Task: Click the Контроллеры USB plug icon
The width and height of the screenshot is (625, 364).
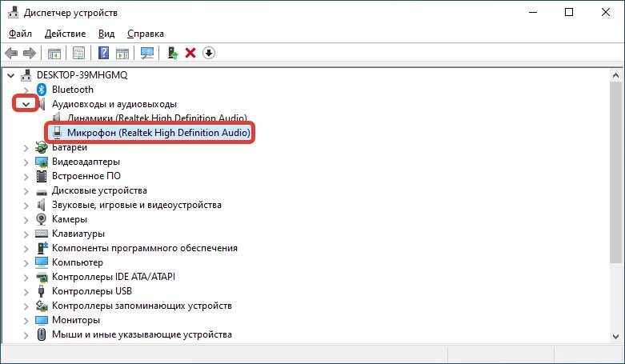Action: [x=41, y=291]
